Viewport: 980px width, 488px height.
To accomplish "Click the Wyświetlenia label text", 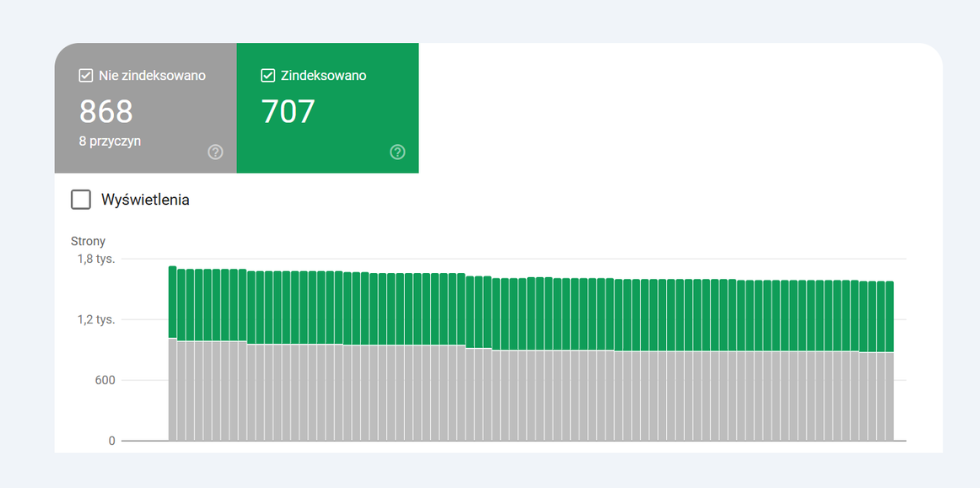I will click(145, 200).
